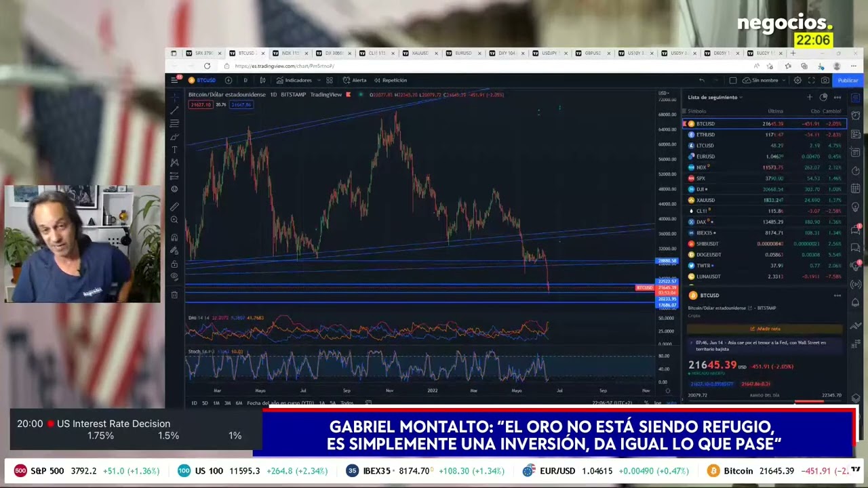Open time axis settings gear icon
The image size is (868, 488).
pyautogui.click(x=667, y=390)
